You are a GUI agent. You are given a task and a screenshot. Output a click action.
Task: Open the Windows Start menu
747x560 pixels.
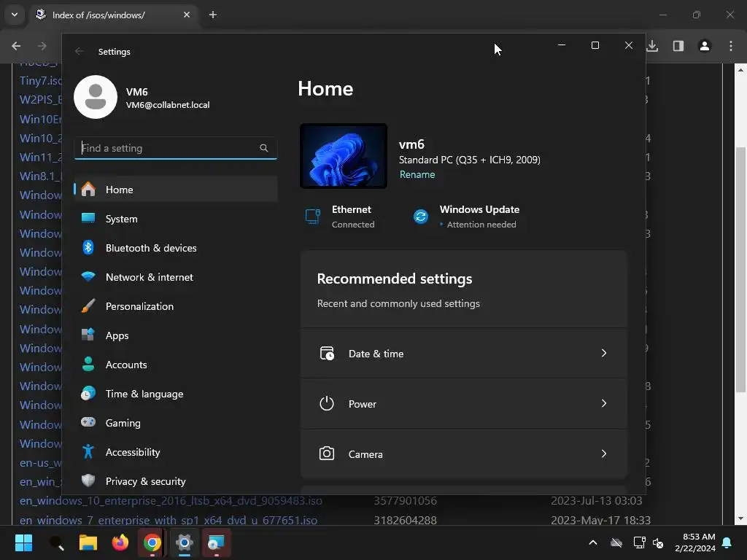pos(24,542)
